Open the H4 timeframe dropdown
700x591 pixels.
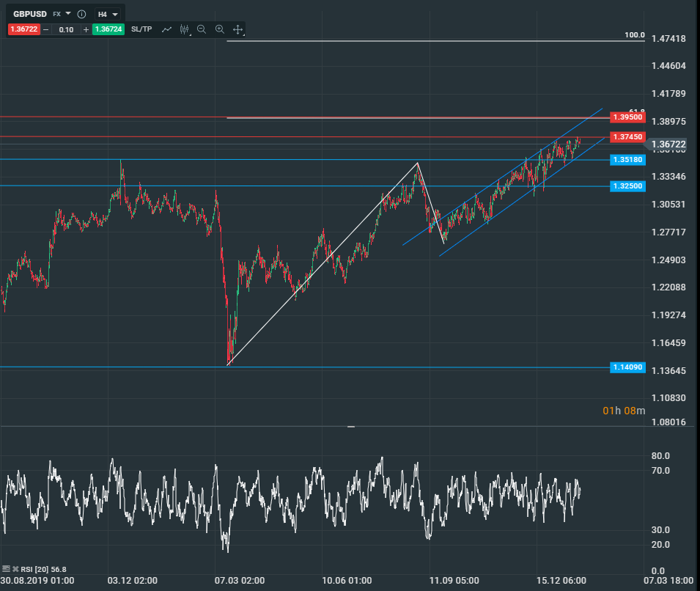click(x=108, y=14)
